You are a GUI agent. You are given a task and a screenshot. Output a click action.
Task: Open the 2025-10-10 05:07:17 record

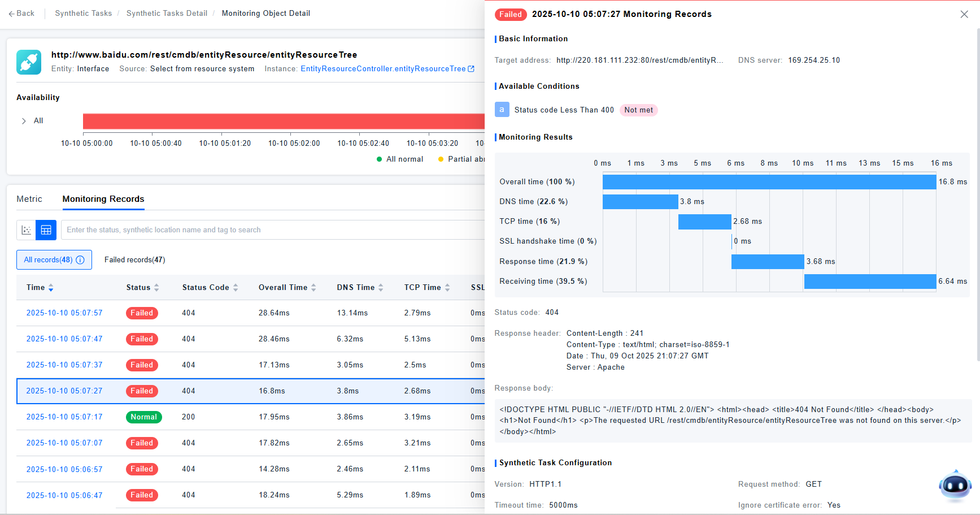point(64,417)
